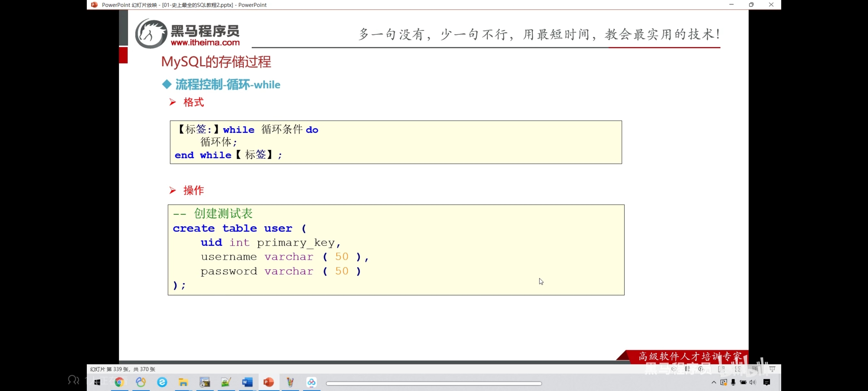Screen dimensions: 868x391
Task: Start Slide Show view icon
Action: tap(772, 369)
